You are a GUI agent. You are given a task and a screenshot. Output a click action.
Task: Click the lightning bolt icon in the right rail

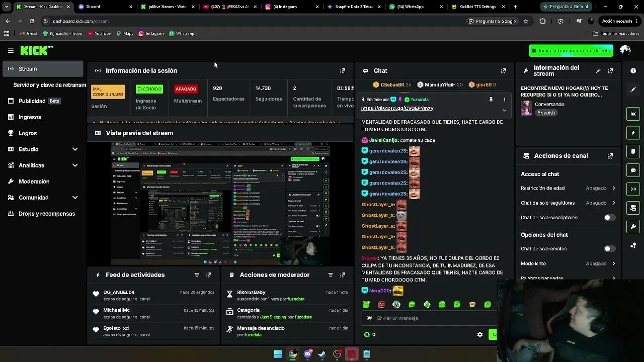pos(633,133)
